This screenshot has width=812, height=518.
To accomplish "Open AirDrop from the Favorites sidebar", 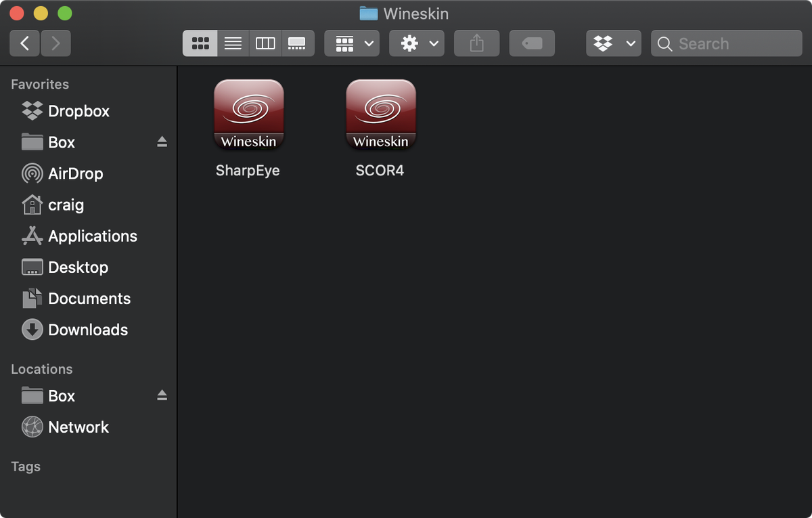I will pos(75,173).
